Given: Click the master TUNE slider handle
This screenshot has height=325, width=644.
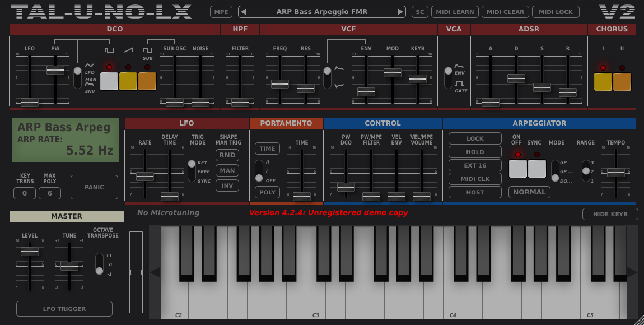Looking at the screenshot, I should pos(69,266).
